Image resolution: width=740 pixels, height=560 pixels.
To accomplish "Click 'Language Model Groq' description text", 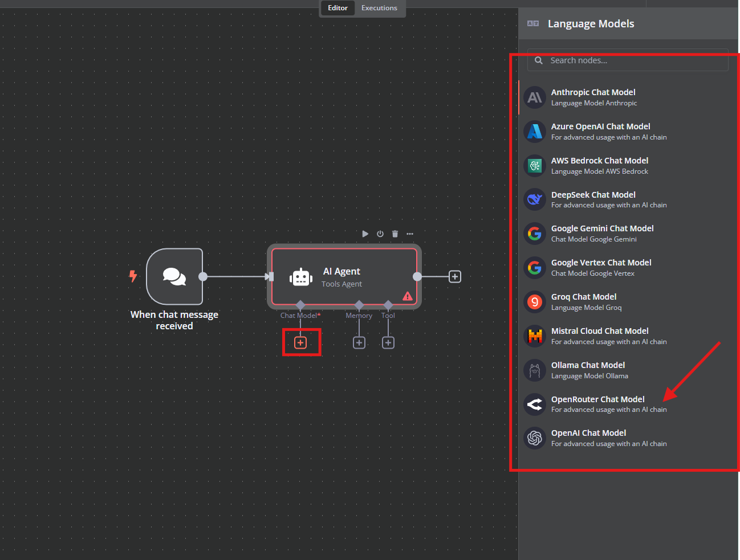I will [x=587, y=308].
